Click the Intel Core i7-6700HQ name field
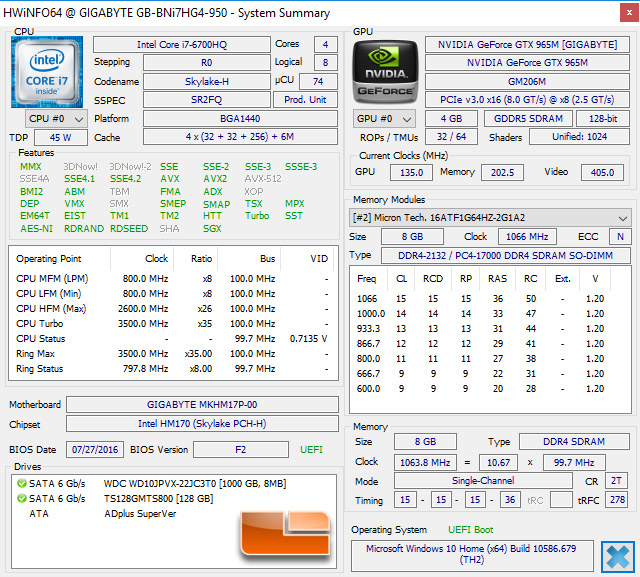The width and height of the screenshot is (640, 577). [x=182, y=44]
